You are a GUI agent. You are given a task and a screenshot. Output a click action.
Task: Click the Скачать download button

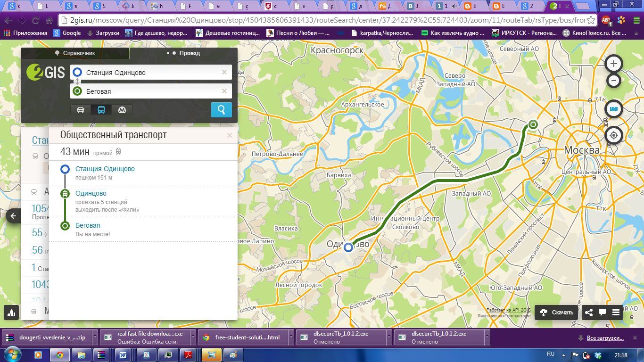pyautogui.click(x=557, y=312)
